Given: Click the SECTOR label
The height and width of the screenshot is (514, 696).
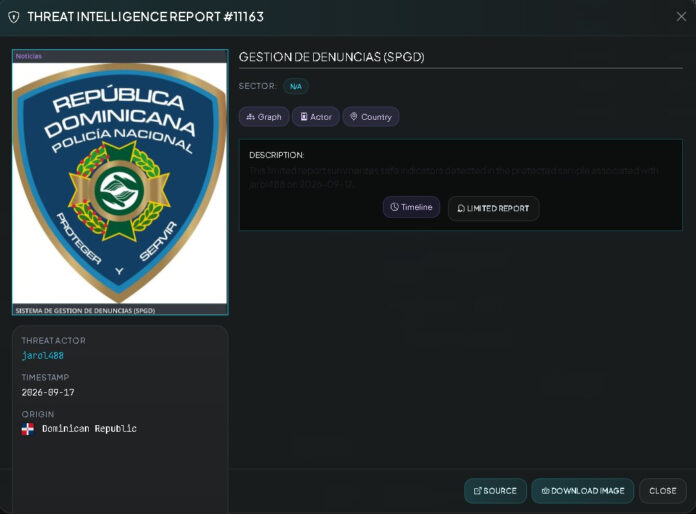Looking at the screenshot, I should pos(257,86).
